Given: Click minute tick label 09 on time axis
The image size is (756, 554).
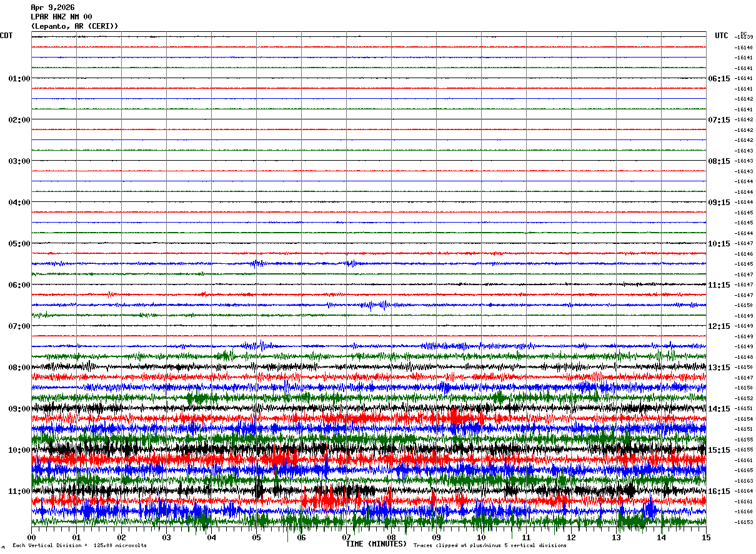Looking at the screenshot, I should [437, 537].
